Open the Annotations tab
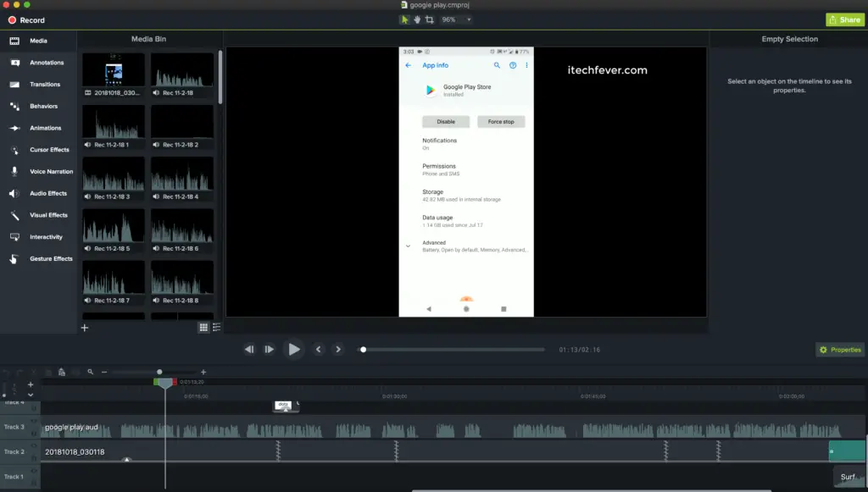Screen dimensions: 868x492 [x=37, y=63]
